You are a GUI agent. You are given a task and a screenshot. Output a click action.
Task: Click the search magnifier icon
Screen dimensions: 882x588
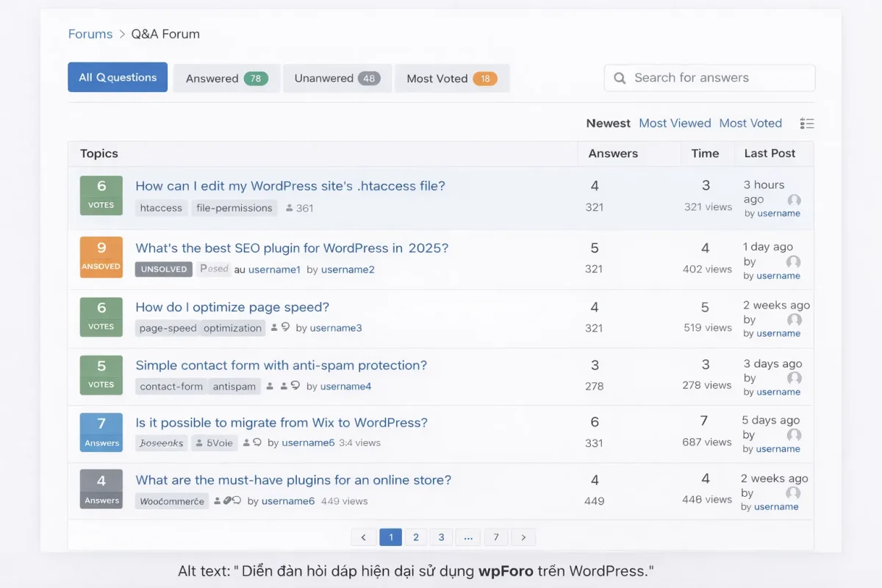pyautogui.click(x=620, y=78)
